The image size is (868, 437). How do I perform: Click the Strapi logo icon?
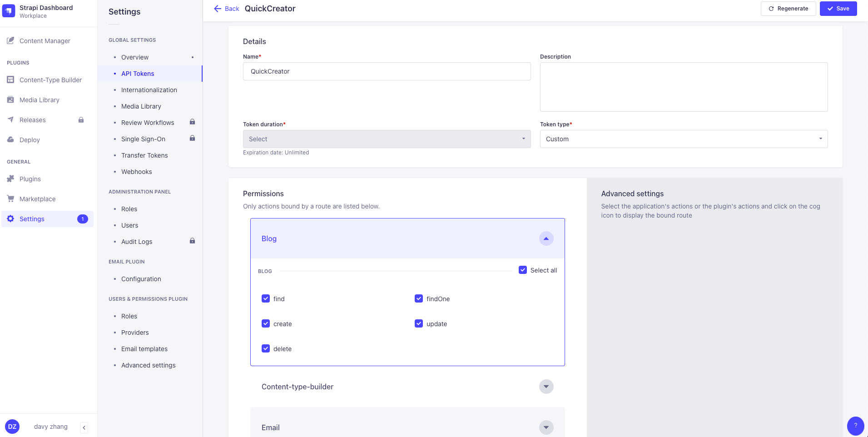(9, 11)
